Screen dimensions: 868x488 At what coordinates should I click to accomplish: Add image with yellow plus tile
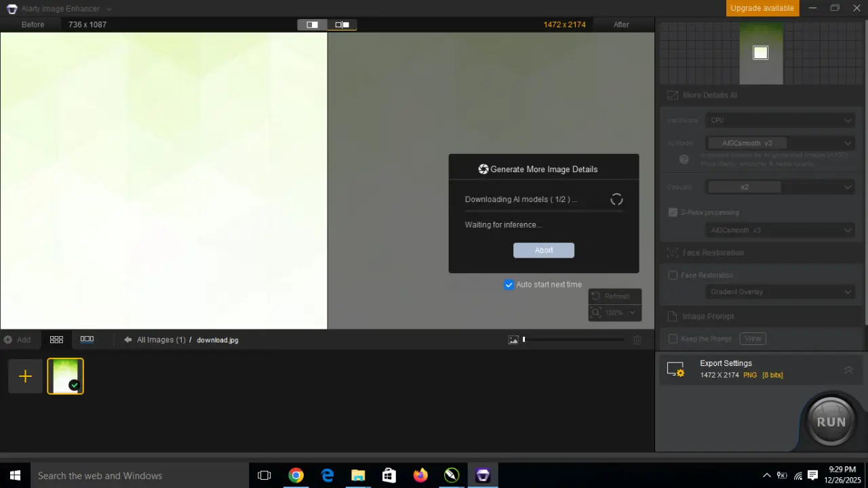[x=25, y=376]
